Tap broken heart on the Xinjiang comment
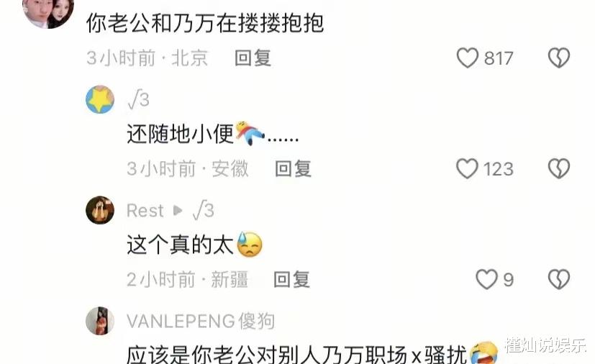 pos(559,279)
